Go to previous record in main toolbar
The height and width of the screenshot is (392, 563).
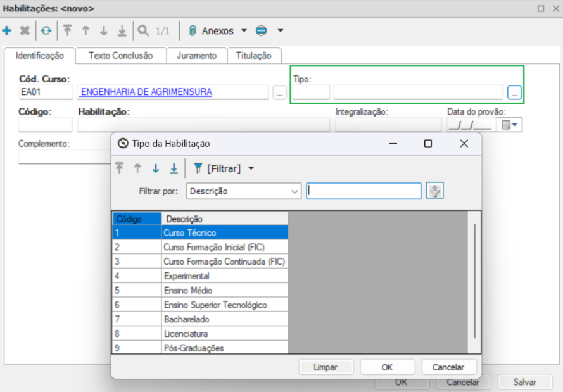(85, 31)
